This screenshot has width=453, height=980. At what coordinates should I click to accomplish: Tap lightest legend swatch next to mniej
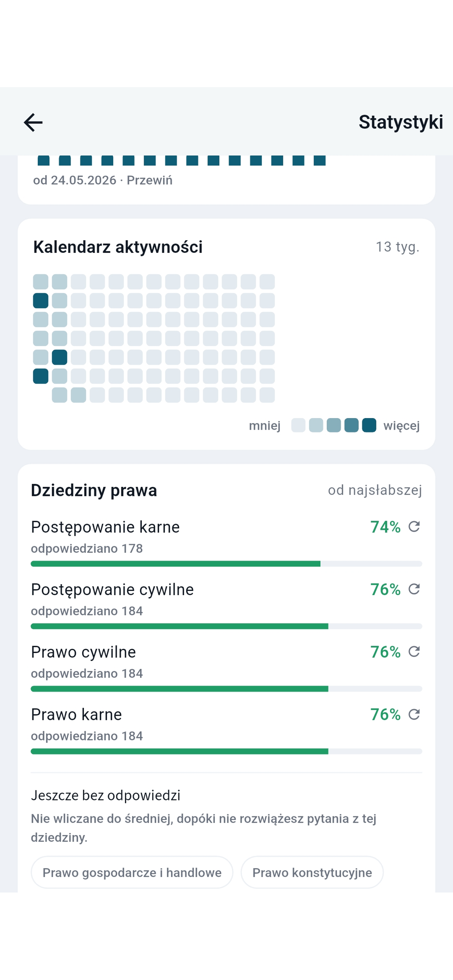click(298, 425)
